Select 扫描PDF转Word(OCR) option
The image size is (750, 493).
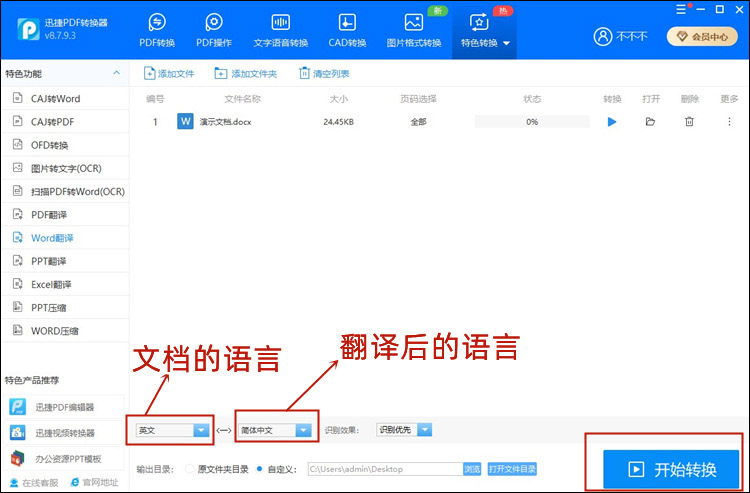(65, 191)
